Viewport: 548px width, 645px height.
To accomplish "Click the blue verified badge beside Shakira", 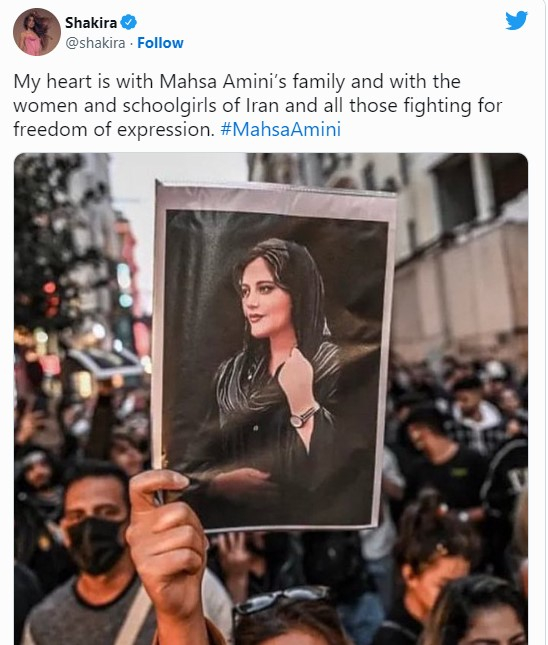I will point(129,22).
